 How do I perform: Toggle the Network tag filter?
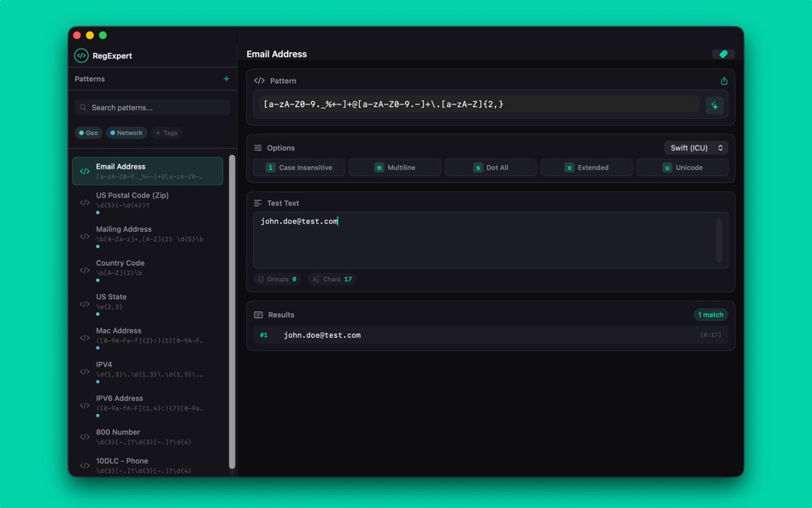pos(127,133)
